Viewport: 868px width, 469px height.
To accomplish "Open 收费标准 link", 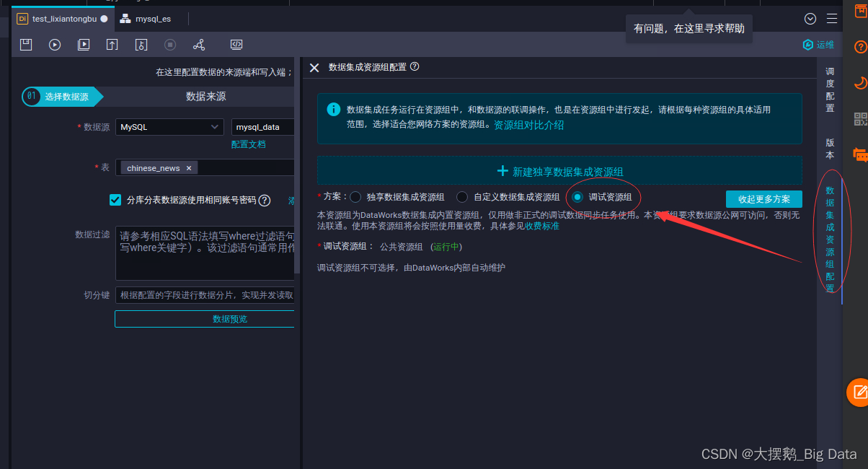I will pos(541,226).
